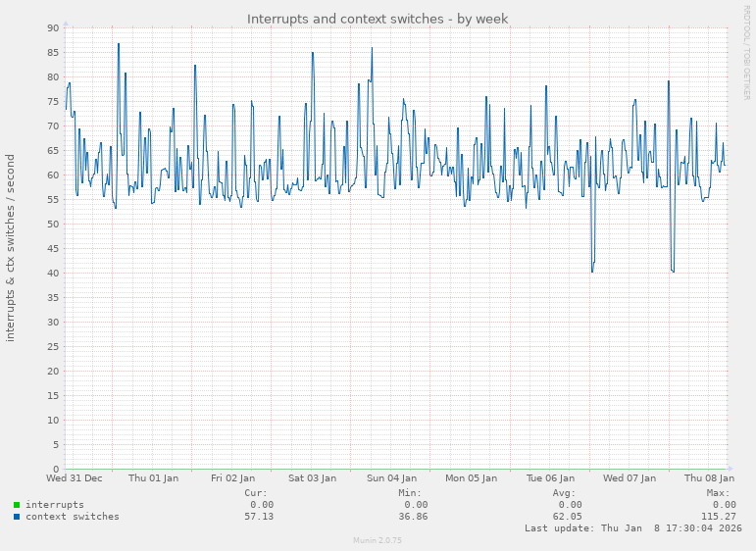This screenshot has width=756, height=551.
Task: Click the "Thu 01 Jan" date label
Action: [x=153, y=478]
